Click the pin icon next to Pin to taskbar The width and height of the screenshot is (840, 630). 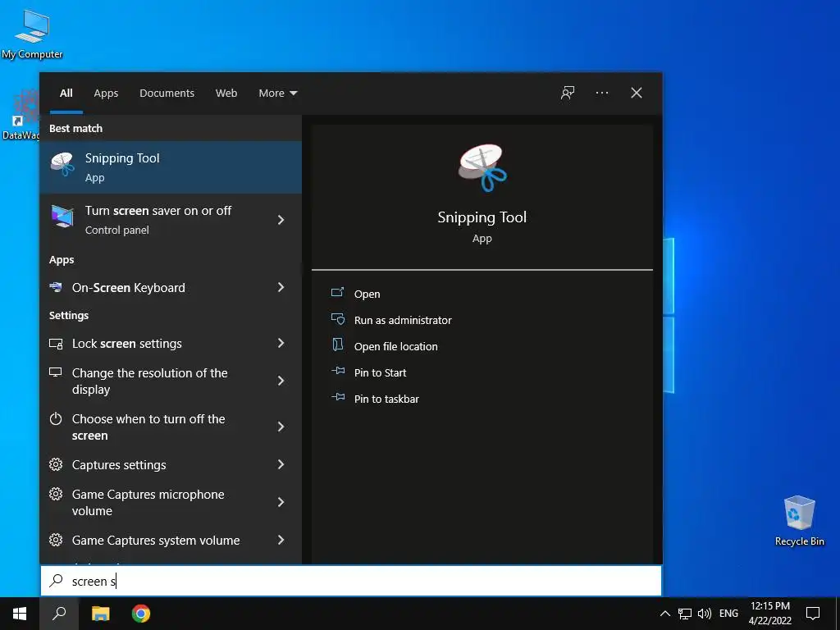coord(338,397)
